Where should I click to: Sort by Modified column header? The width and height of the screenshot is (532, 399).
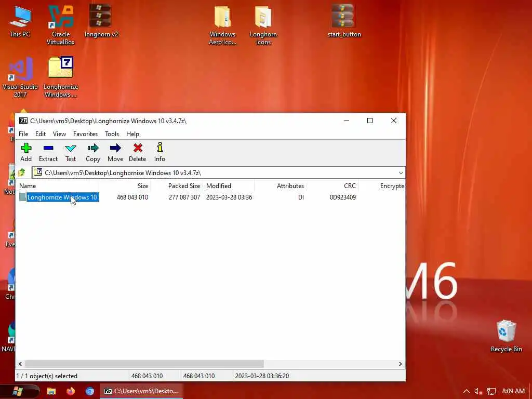click(229, 186)
